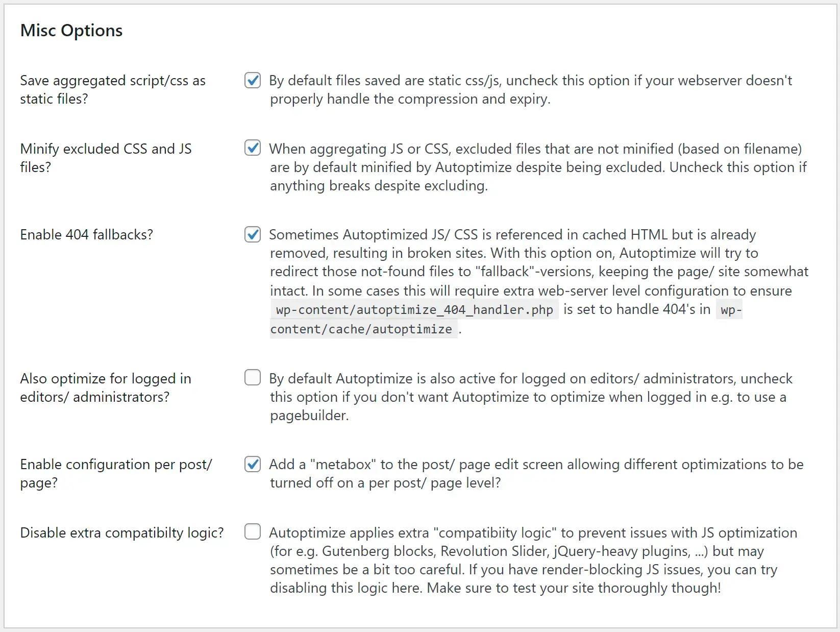
Task: Select the wp-content/cache/autoptimize code snippet
Action: 363,329
